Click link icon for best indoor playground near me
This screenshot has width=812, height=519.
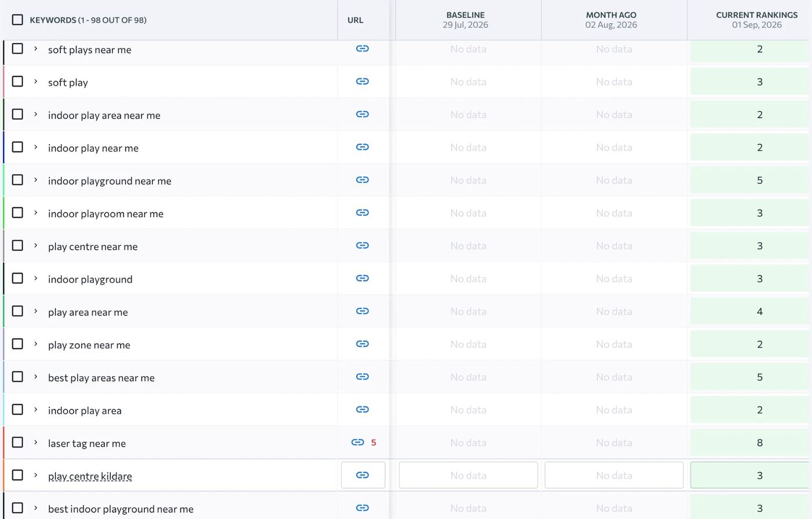click(x=362, y=508)
